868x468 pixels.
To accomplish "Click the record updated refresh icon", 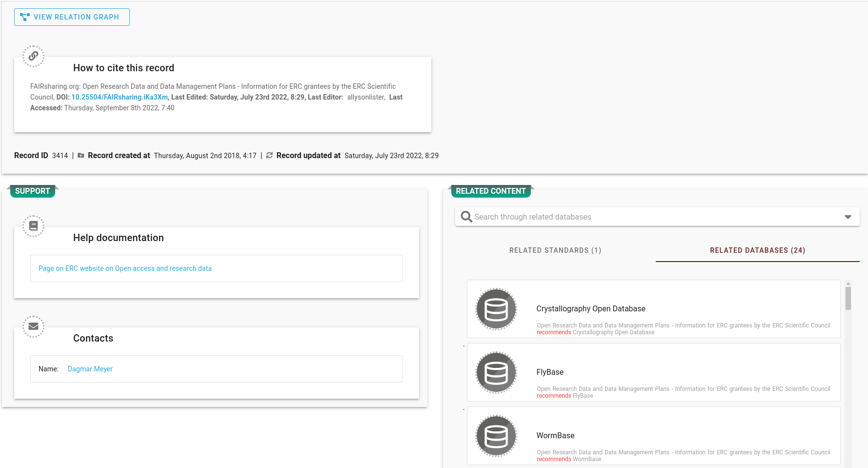I will [x=269, y=156].
